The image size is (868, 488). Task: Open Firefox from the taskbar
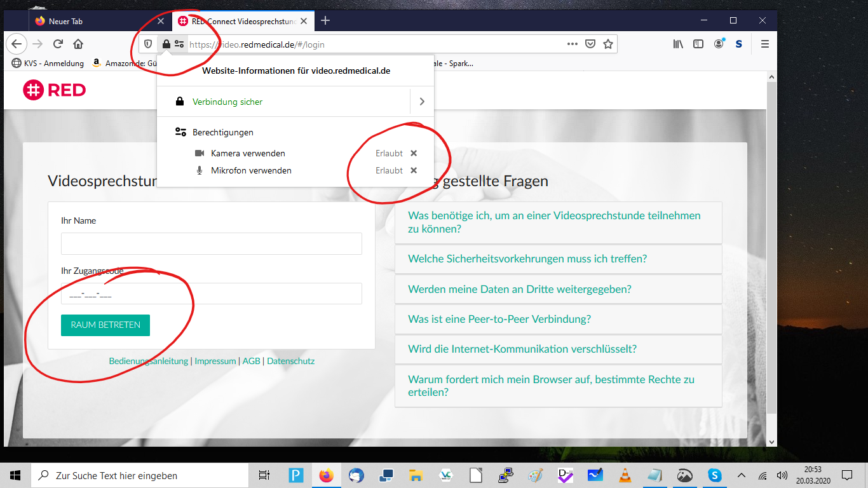tap(327, 475)
